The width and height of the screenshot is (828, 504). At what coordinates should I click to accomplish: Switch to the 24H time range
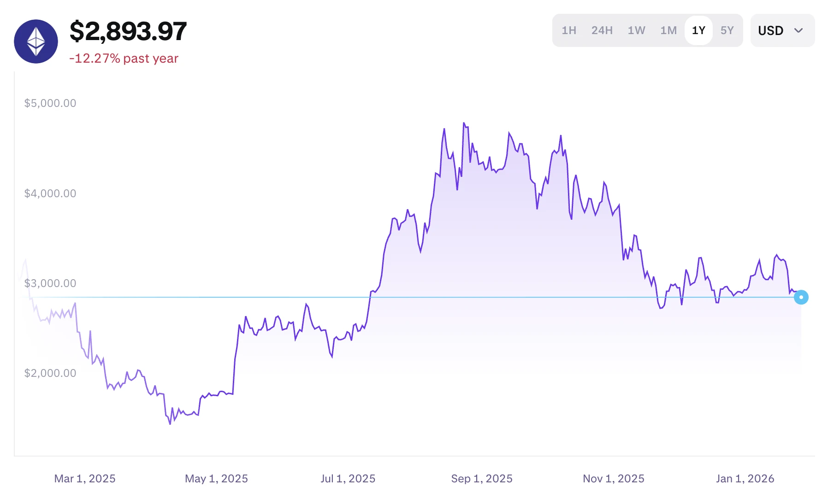[602, 30]
